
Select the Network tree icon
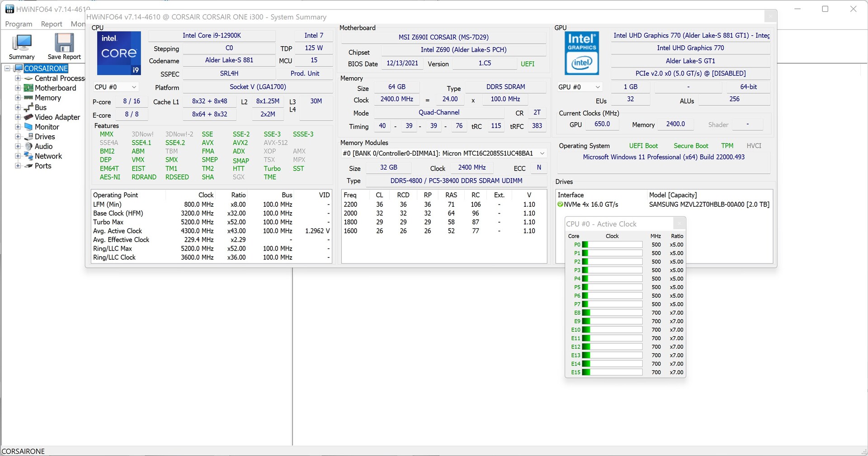coord(28,156)
